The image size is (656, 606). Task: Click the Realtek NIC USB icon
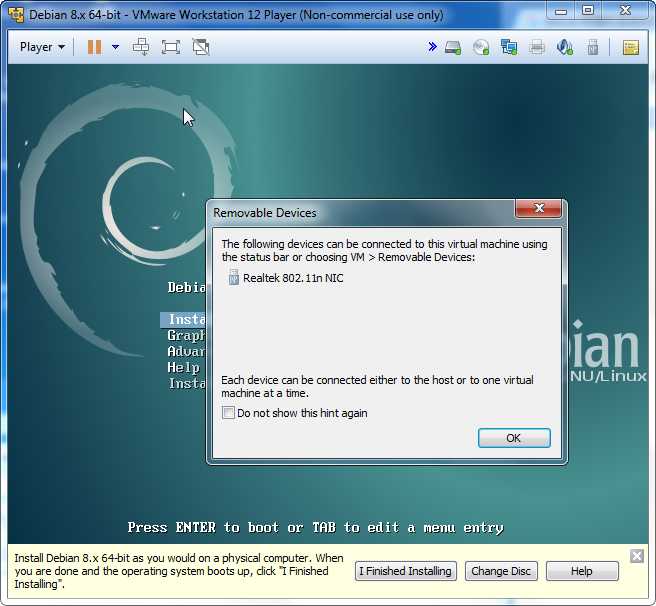[x=234, y=277]
